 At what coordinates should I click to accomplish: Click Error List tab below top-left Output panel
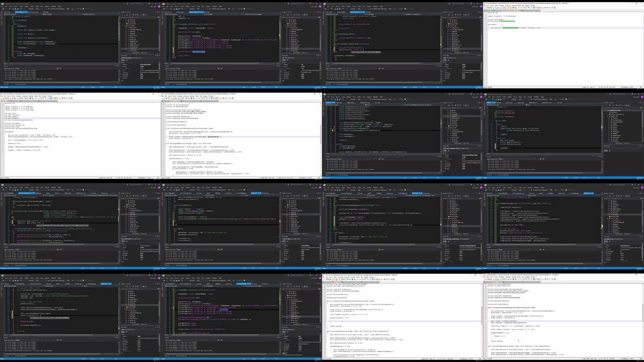point(7,84)
